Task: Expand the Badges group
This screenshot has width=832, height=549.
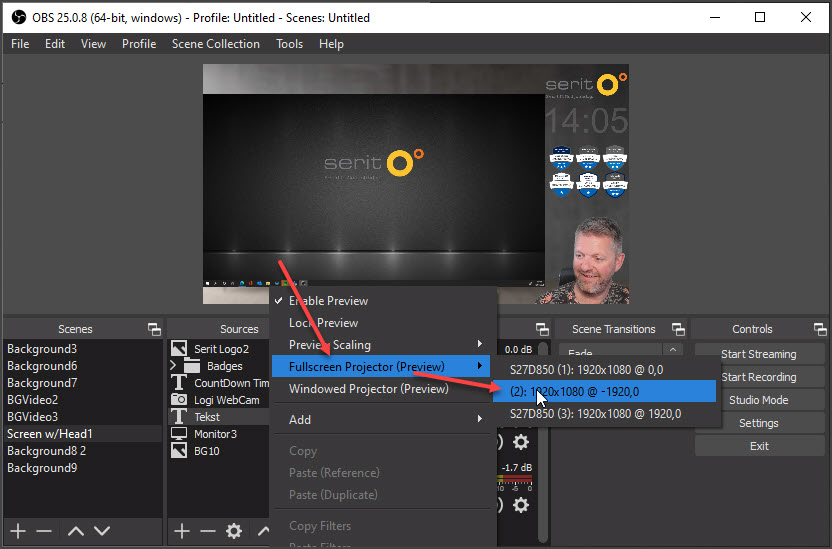Action: click(173, 365)
